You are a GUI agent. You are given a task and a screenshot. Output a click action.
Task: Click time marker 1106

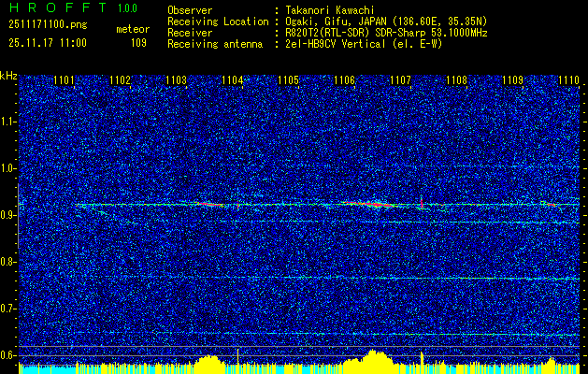344,80
